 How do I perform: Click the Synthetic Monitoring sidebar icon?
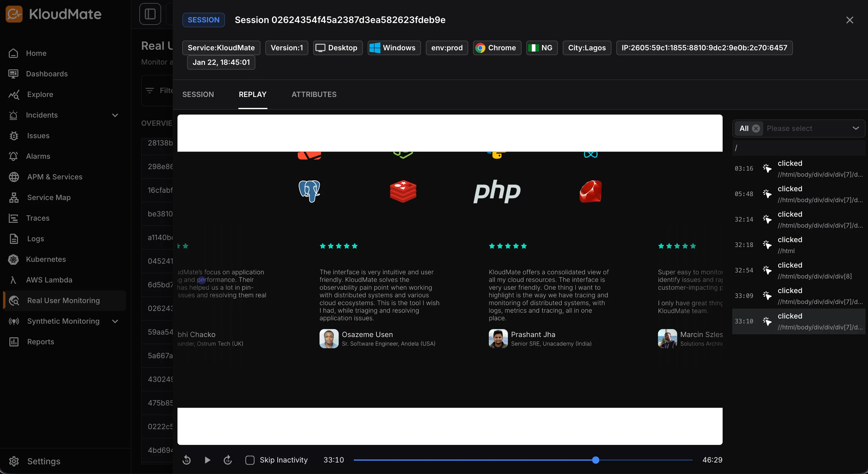pyautogui.click(x=14, y=321)
